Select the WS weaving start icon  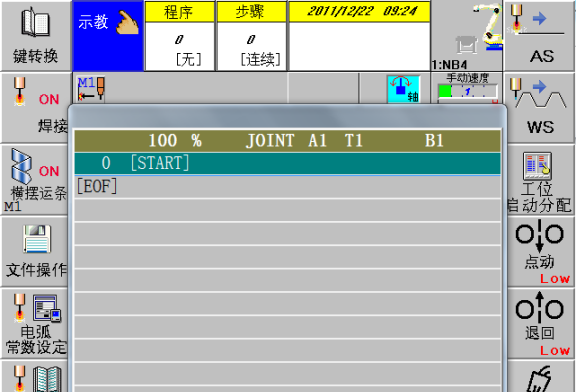[539, 107]
